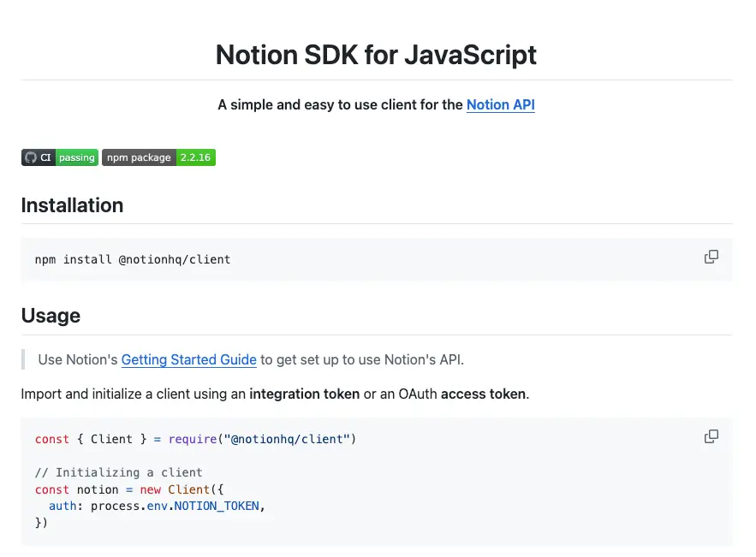The height and width of the screenshot is (557, 756).
Task: Click the "npm install @notionhq/client" command text
Action: (133, 260)
